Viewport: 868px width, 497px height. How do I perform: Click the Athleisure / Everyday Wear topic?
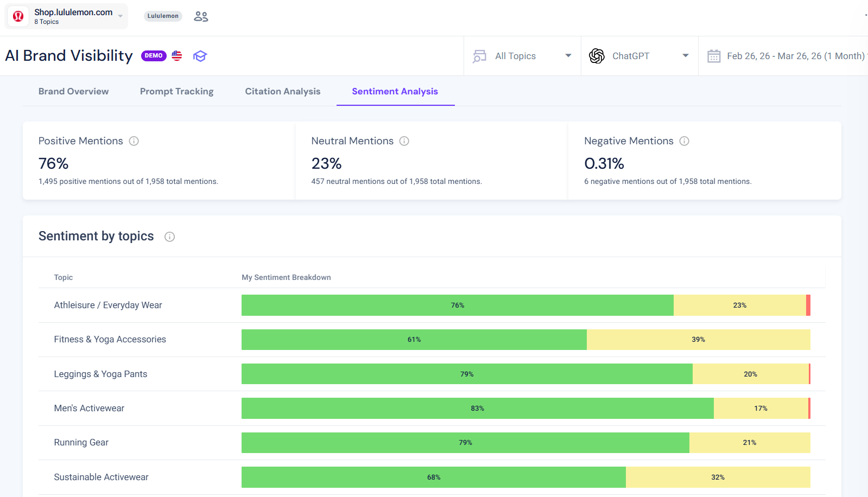point(108,305)
